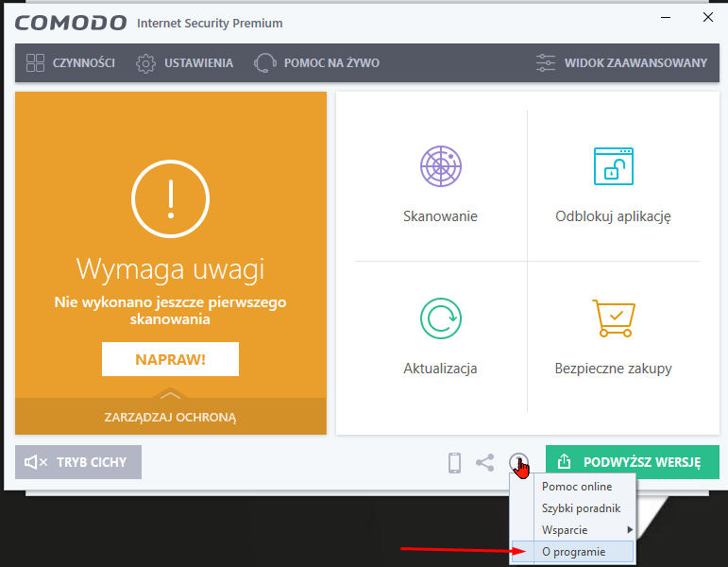Click 'Wymaga uwagi' status text

tap(170, 269)
